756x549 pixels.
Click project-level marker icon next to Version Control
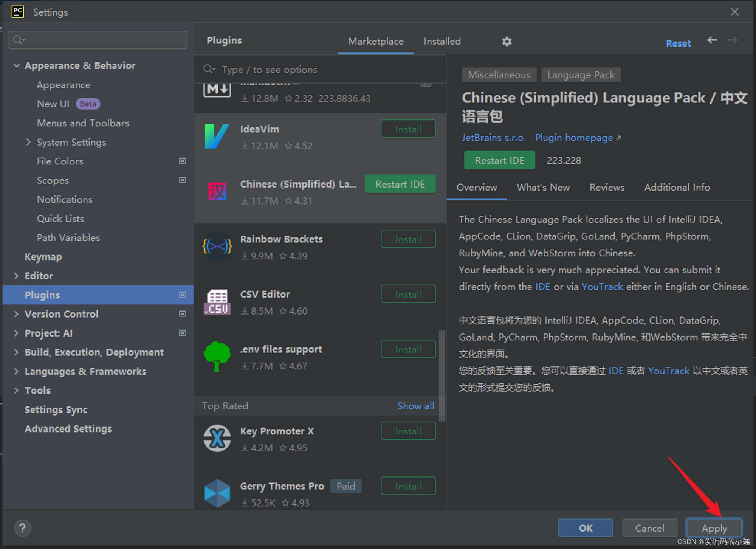[x=182, y=314]
